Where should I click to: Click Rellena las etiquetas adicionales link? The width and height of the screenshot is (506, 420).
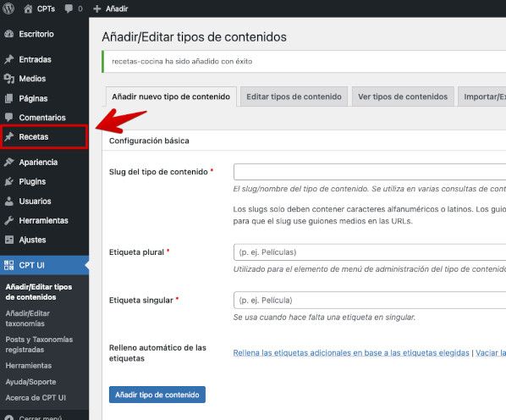tap(351, 353)
